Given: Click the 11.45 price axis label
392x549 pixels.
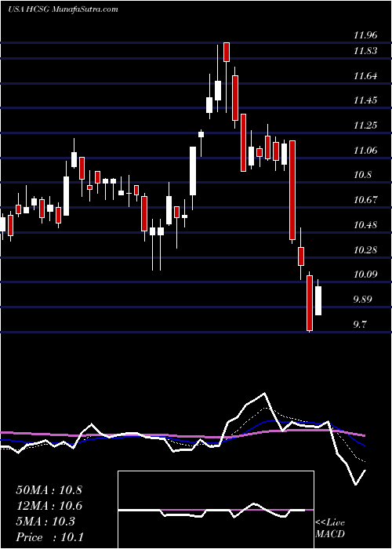Looking at the screenshot, I should click(x=366, y=101).
